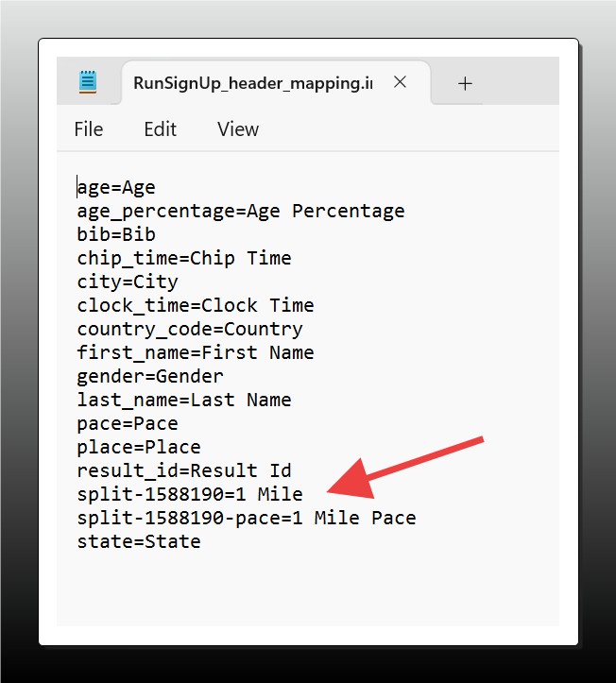Select the RunSignUp_header_mapping tab

click(276, 83)
